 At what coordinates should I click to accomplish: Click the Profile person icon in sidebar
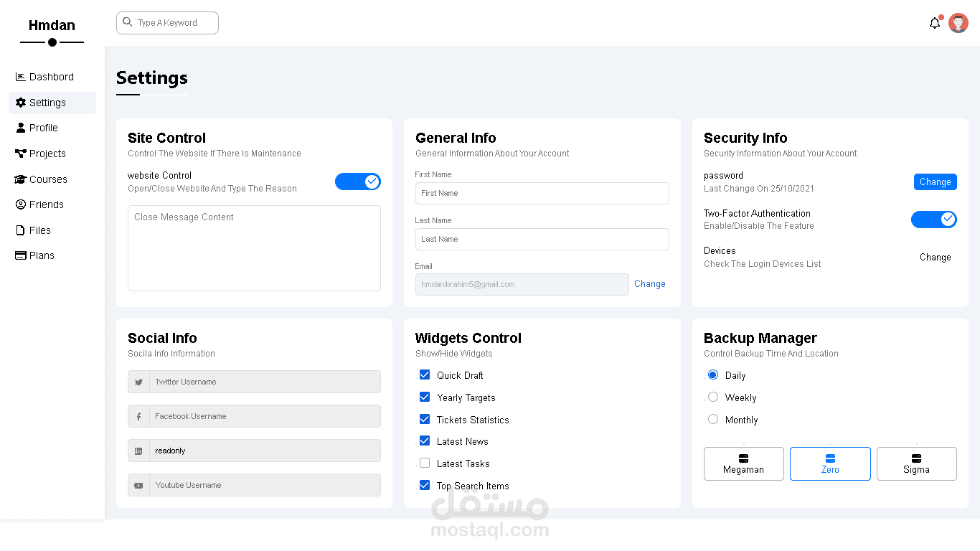tap(21, 128)
